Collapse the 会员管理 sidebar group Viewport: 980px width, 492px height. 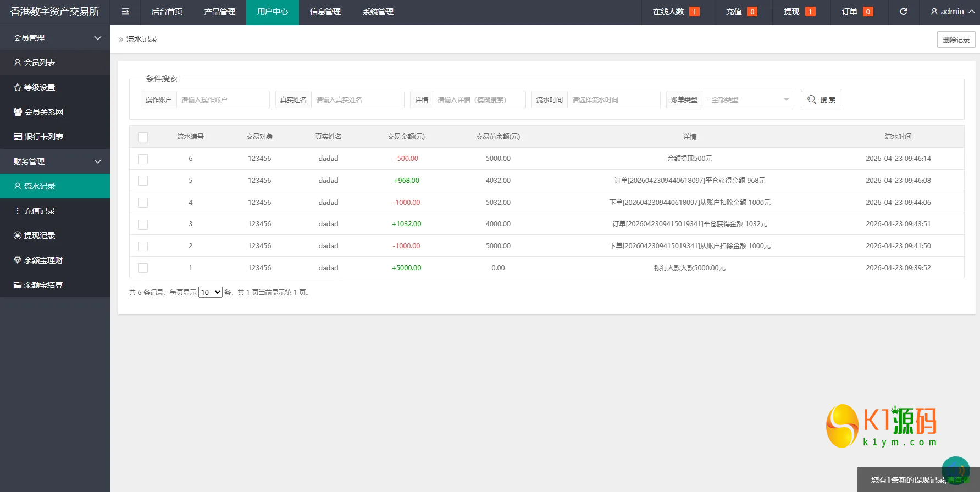55,38
